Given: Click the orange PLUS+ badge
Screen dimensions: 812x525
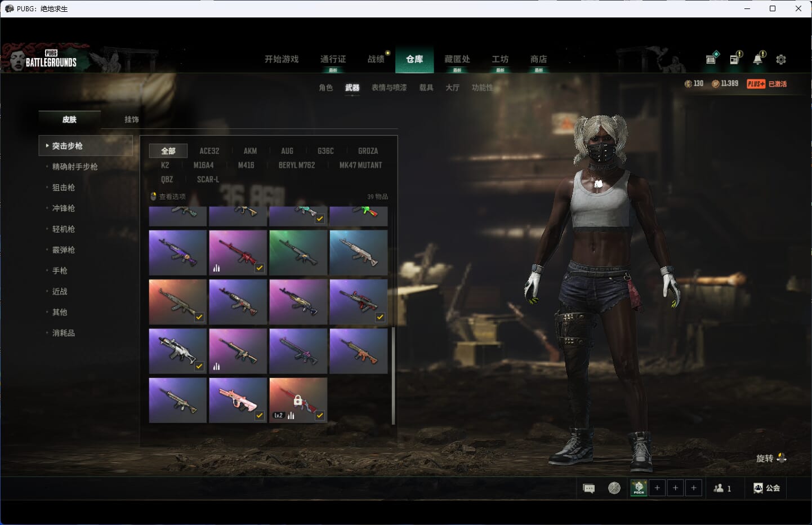Looking at the screenshot, I should pos(756,83).
